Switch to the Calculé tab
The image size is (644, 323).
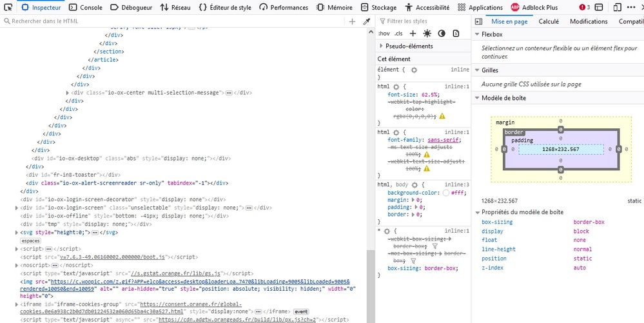click(x=549, y=21)
